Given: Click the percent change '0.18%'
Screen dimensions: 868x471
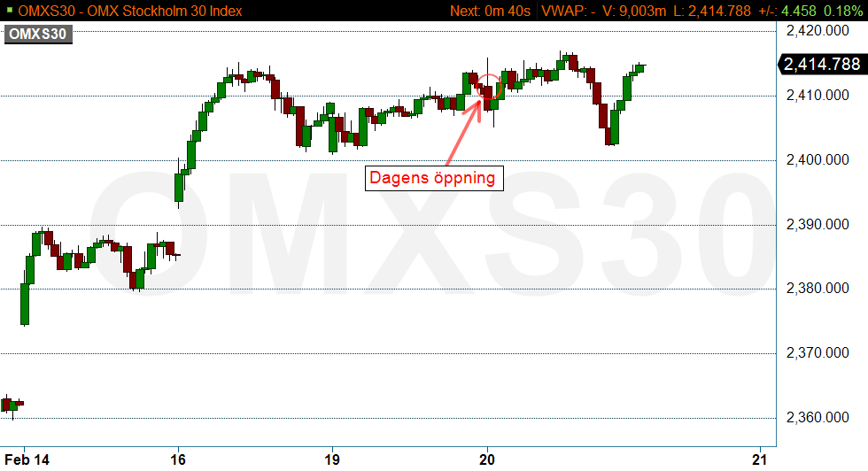Looking at the screenshot, I should pos(843,11).
